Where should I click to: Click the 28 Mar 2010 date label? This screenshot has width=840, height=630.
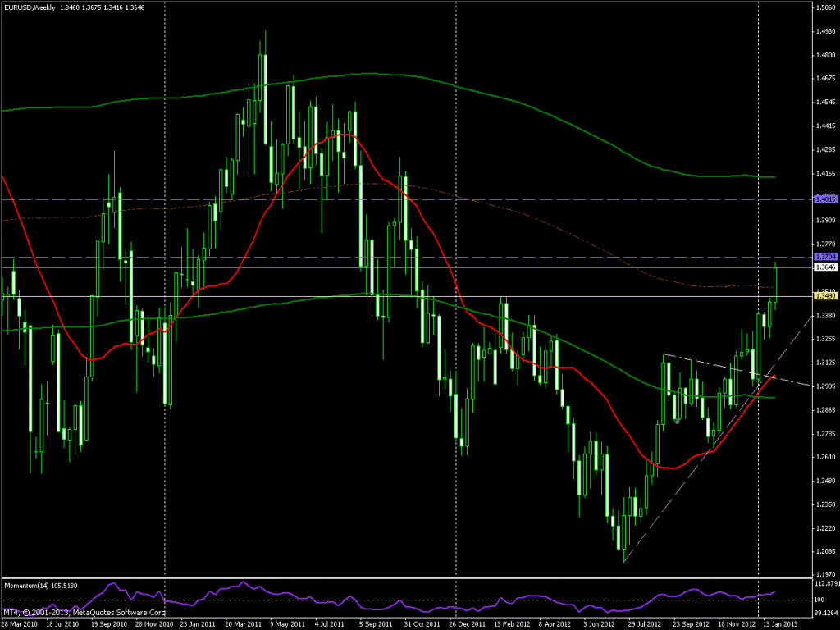click(21, 624)
